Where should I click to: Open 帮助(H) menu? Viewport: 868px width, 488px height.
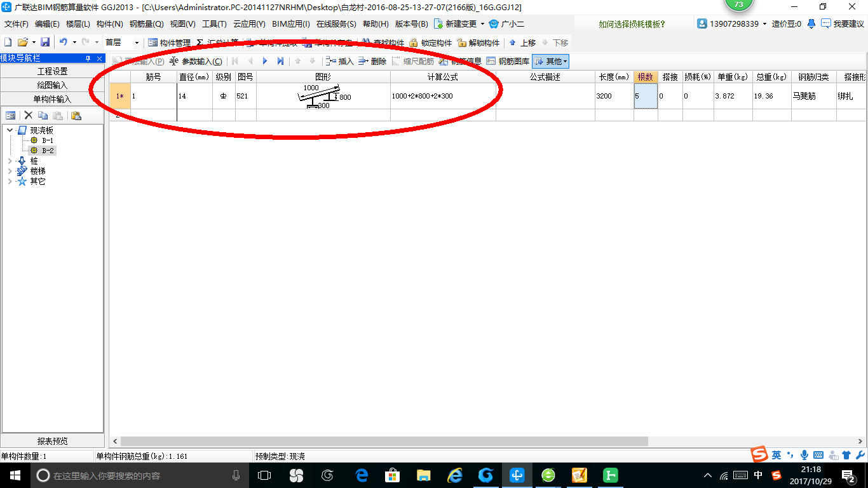(376, 24)
